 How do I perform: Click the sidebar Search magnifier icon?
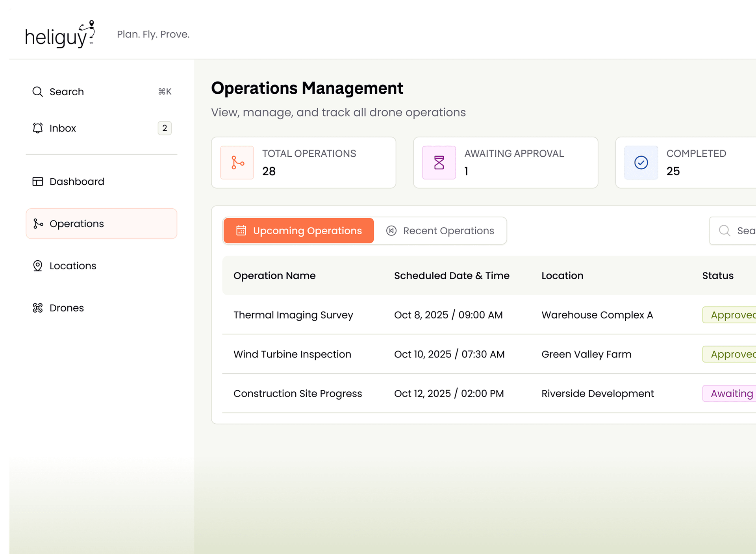click(37, 92)
